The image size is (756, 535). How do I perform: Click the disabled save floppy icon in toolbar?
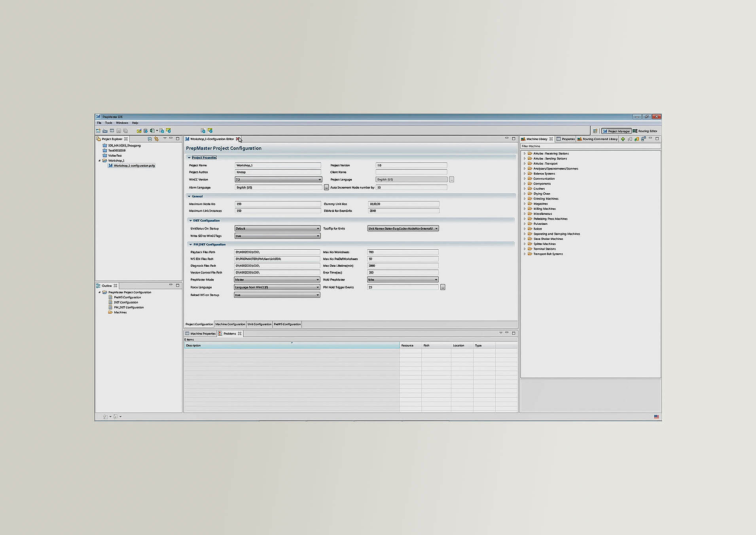(119, 131)
